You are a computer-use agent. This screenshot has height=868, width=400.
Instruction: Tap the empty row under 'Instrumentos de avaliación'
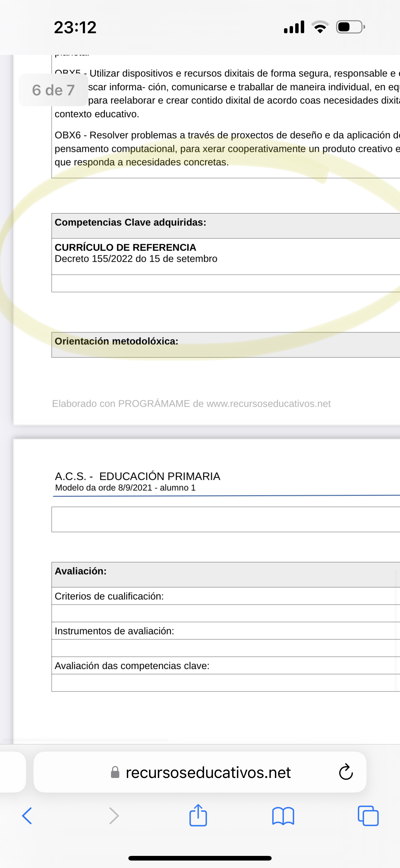tap(226, 648)
